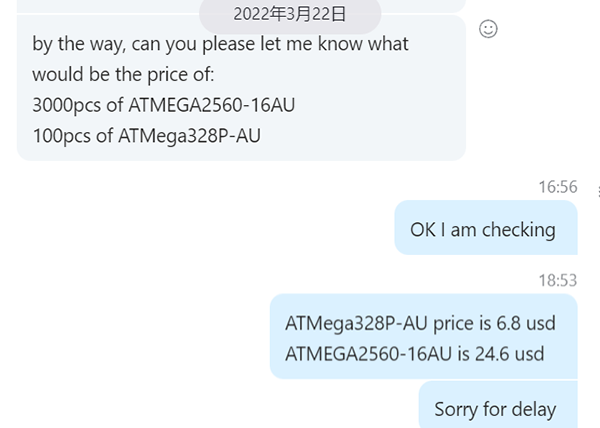Click 'ATMEGA2560-16AU' in the received gray message
The width and height of the screenshot is (600, 428).
pos(212,105)
